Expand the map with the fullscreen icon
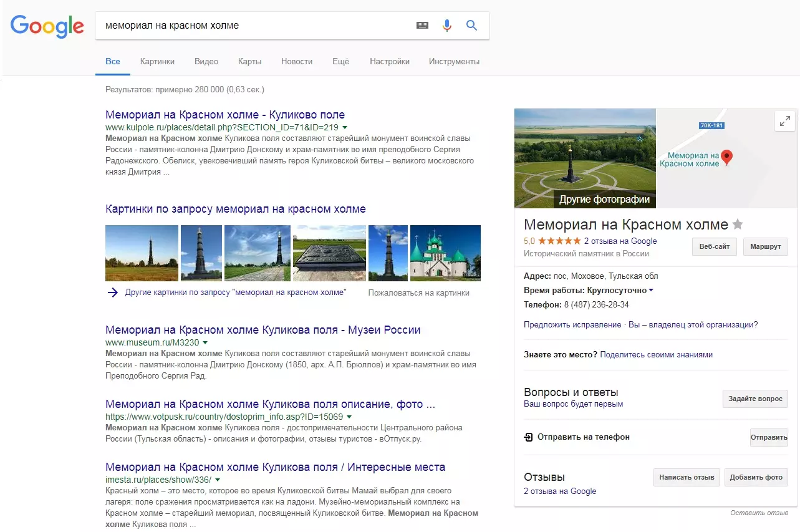This screenshot has height=532, width=800. point(785,121)
